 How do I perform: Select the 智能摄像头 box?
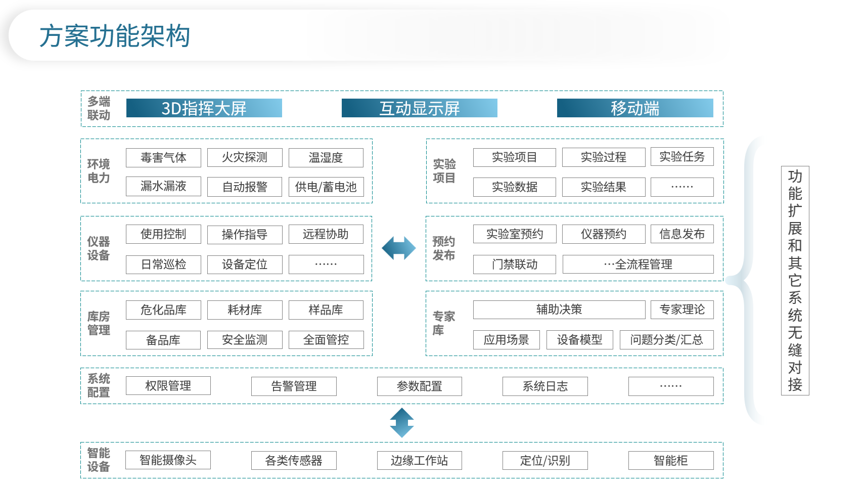pyautogui.click(x=168, y=460)
